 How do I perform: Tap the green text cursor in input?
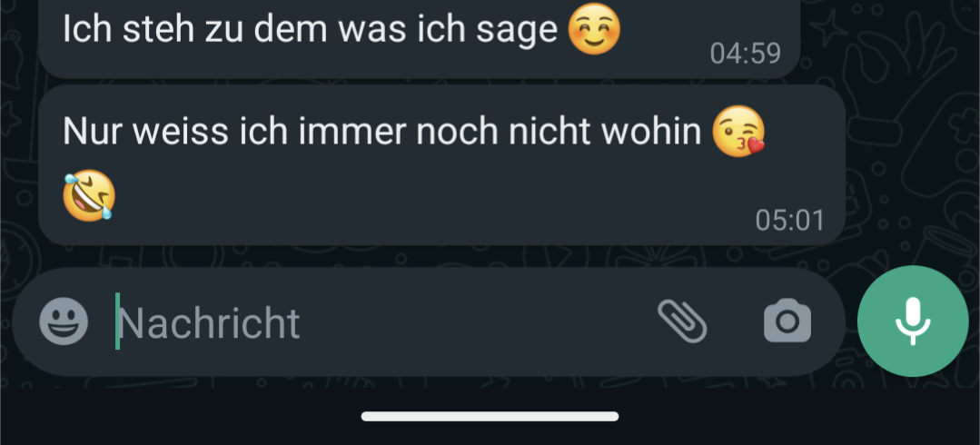coord(117,321)
